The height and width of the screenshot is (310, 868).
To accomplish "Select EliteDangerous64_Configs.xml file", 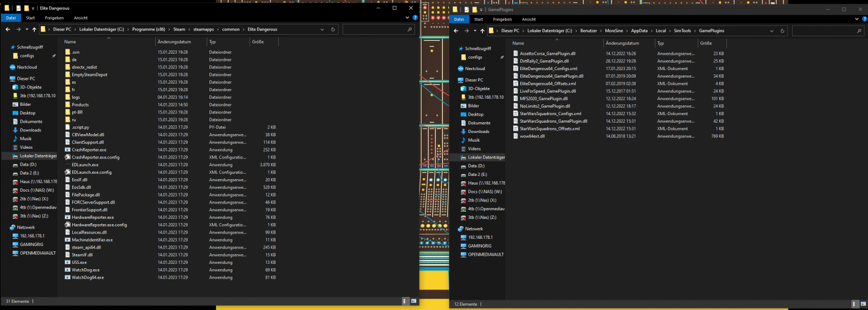I will (548, 68).
